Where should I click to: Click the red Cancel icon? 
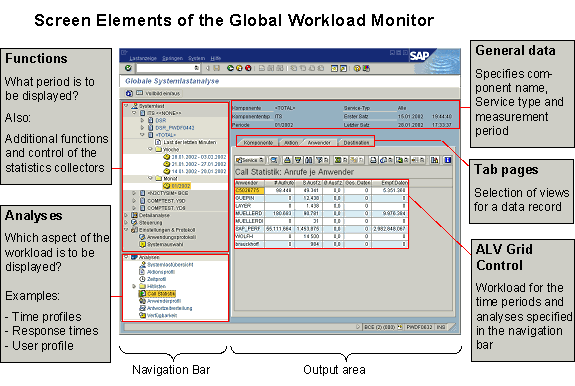pyautogui.click(x=248, y=68)
